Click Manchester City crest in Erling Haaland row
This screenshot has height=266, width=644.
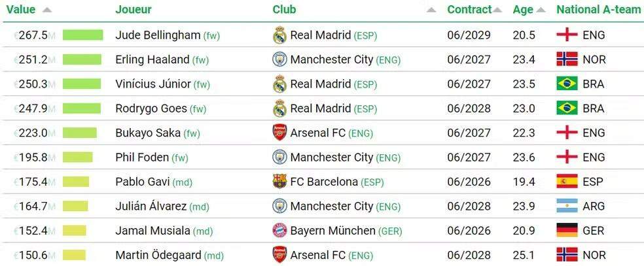pyautogui.click(x=279, y=59)
